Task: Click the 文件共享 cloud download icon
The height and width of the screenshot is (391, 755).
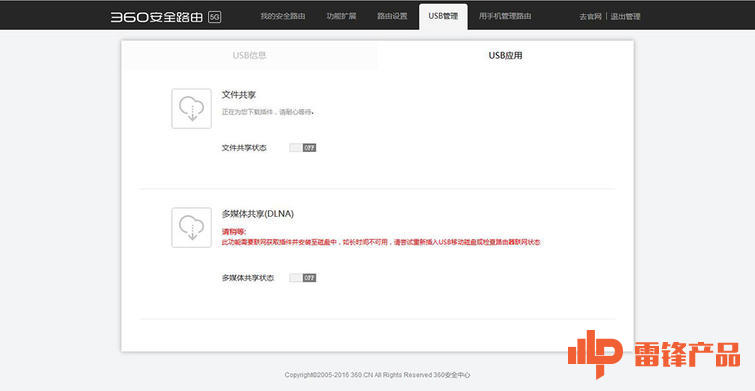Action: [x=192, y=109]
